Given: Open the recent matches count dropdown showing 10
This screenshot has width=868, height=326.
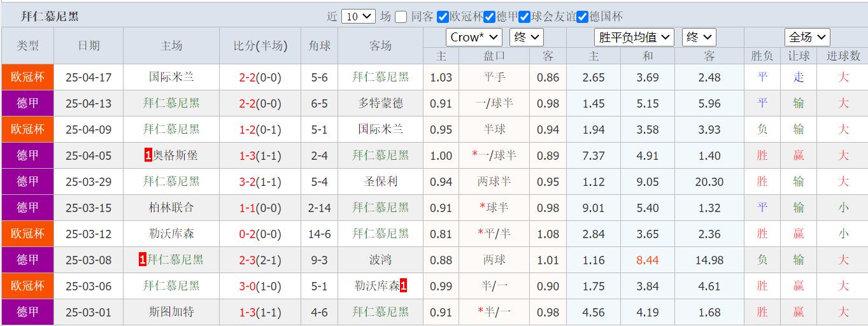Looking at the screenshot, I should coord(358,17).
